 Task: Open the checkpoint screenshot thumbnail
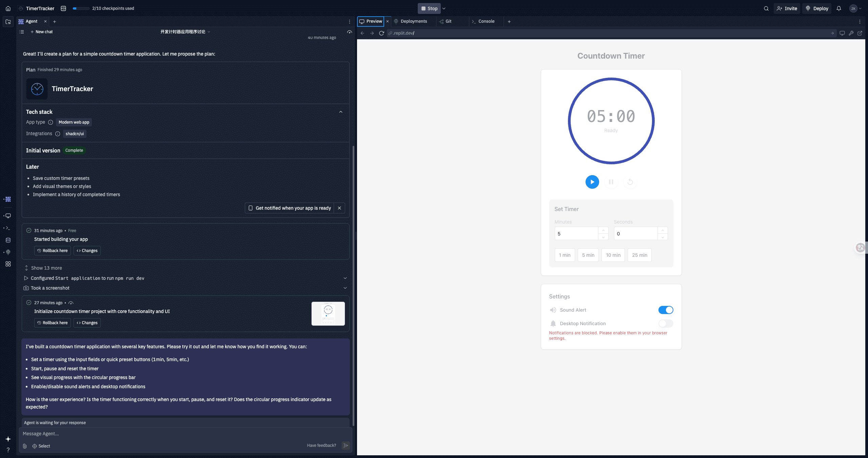point(328,314)
